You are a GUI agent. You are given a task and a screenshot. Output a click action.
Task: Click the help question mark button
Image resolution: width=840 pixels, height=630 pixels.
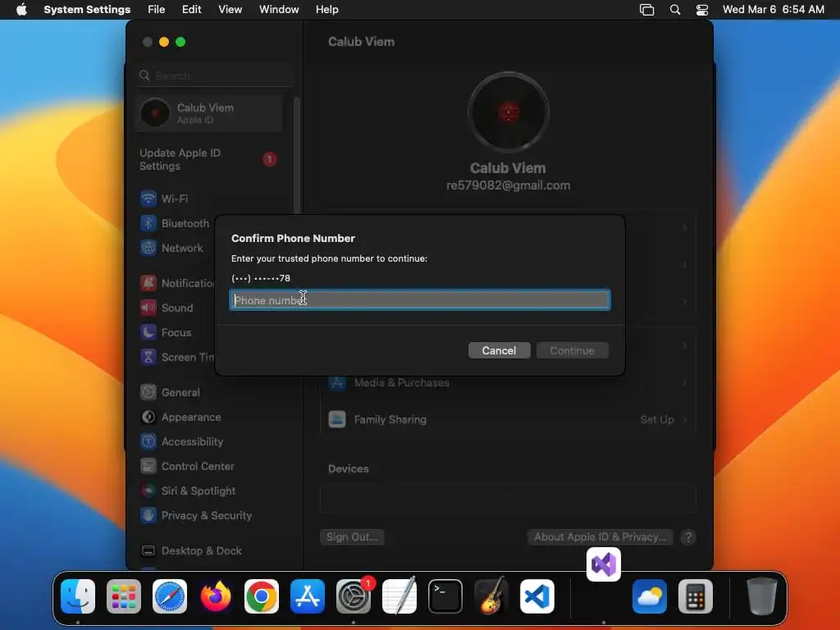tap(688, 536)
